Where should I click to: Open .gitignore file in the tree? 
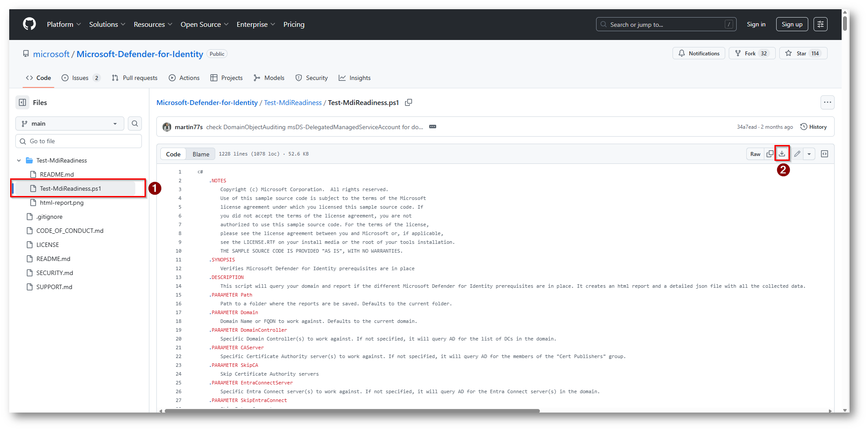49,217
